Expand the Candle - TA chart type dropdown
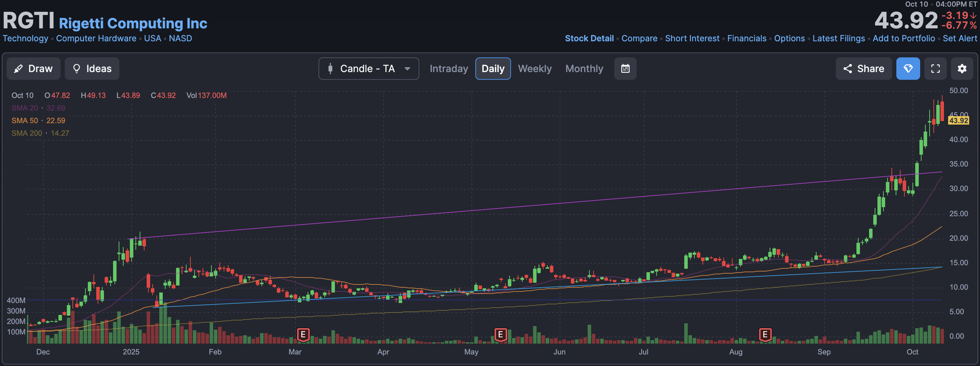This screenshot has height=366, width=980. coord(369,69)
